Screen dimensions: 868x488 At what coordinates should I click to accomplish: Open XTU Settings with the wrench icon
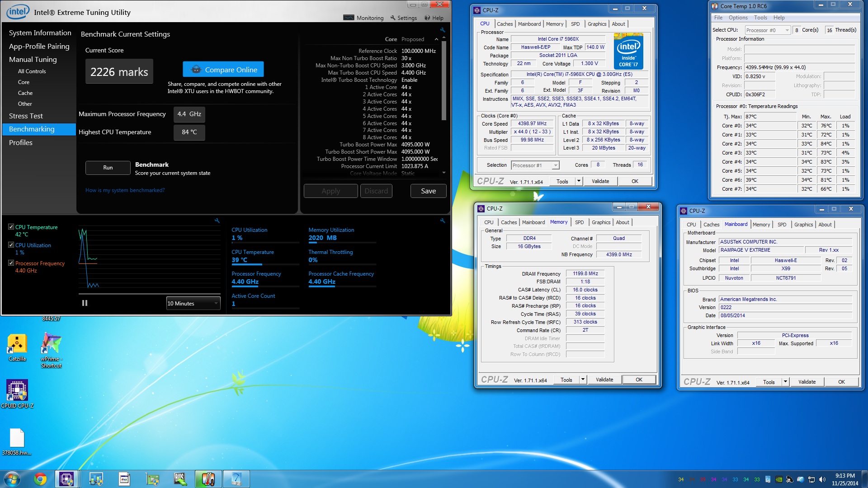(x=404, y=18)
